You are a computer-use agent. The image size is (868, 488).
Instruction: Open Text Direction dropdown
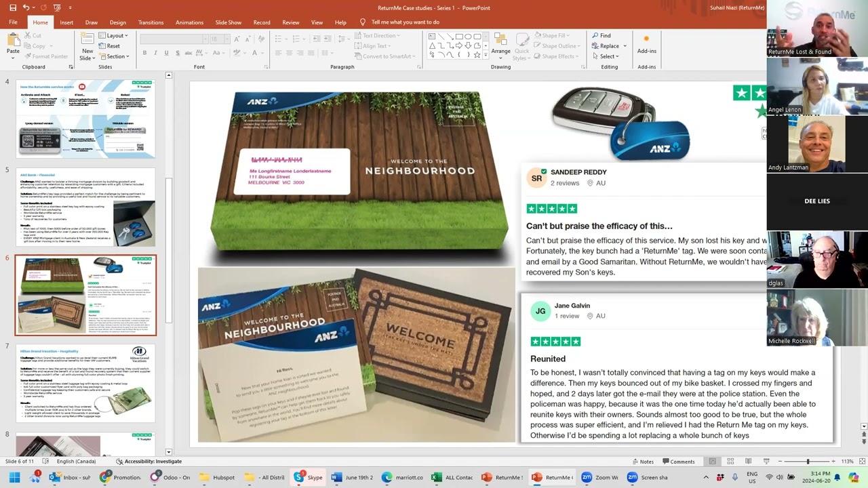pos(378,35)
